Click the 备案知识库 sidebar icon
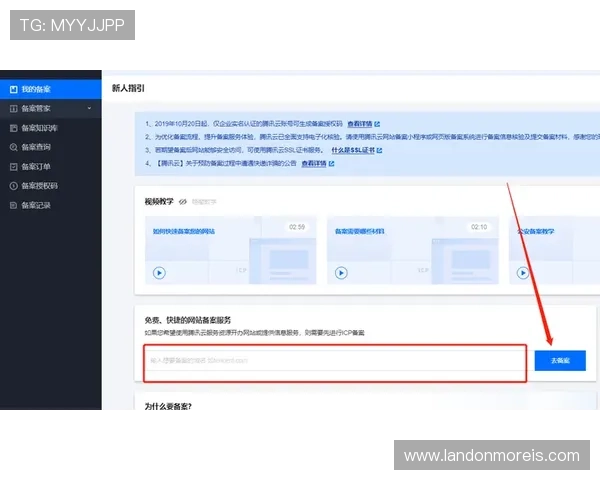This screenshot has height=480, width=600. pos(14,128)
